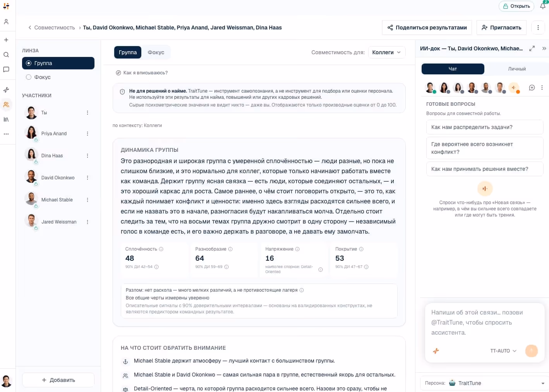Select David Okonkwo in participants list
This screenshot has width=549, height=392.
(x=58, y=178)
